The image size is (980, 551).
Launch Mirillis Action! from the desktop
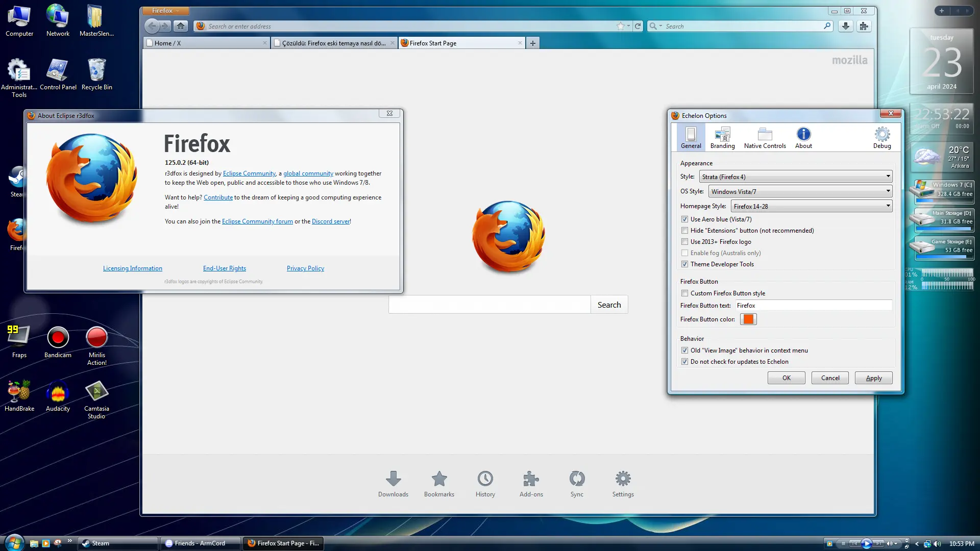[96, 346]
